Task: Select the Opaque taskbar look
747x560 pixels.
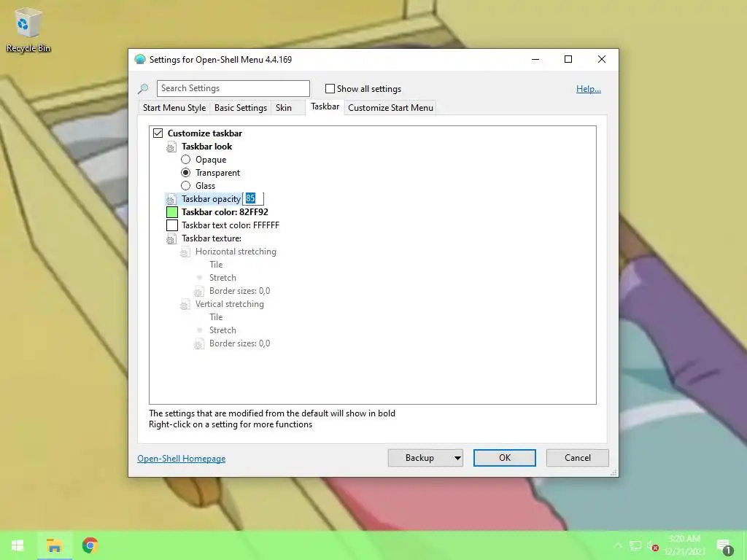Action: tap(186, 160)
